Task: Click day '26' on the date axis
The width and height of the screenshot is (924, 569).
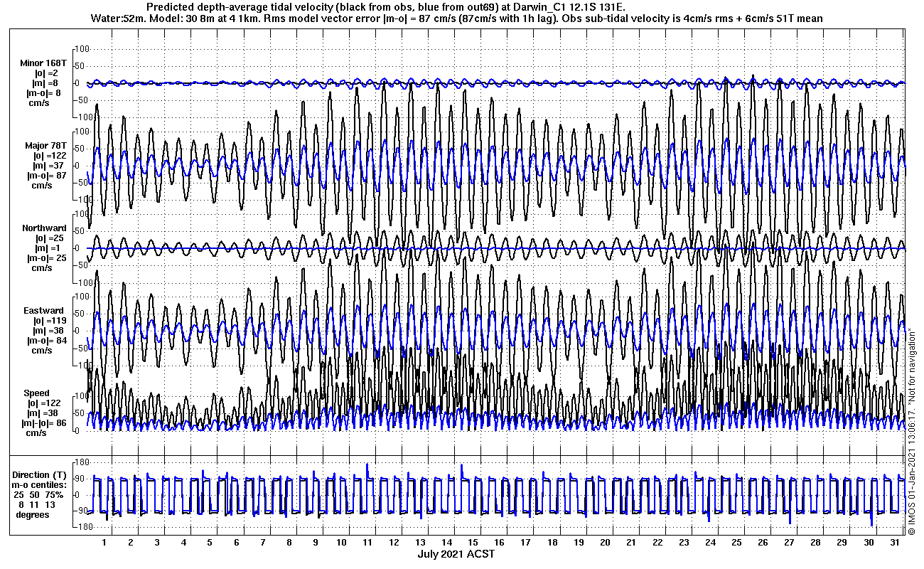Action: point(763,543)
